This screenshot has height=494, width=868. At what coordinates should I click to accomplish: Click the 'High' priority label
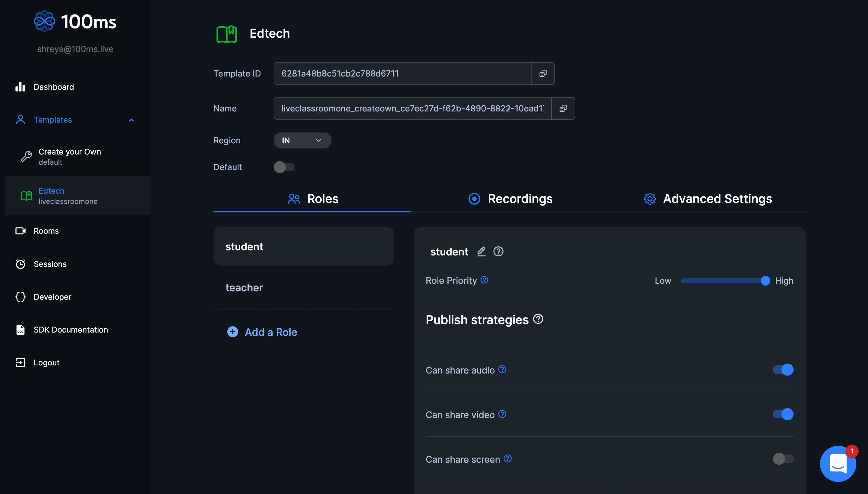[x=784, y=281]
